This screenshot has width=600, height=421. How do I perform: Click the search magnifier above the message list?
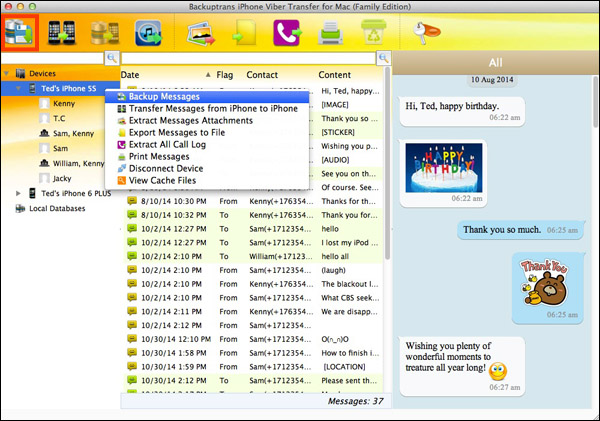pos(384,58)
